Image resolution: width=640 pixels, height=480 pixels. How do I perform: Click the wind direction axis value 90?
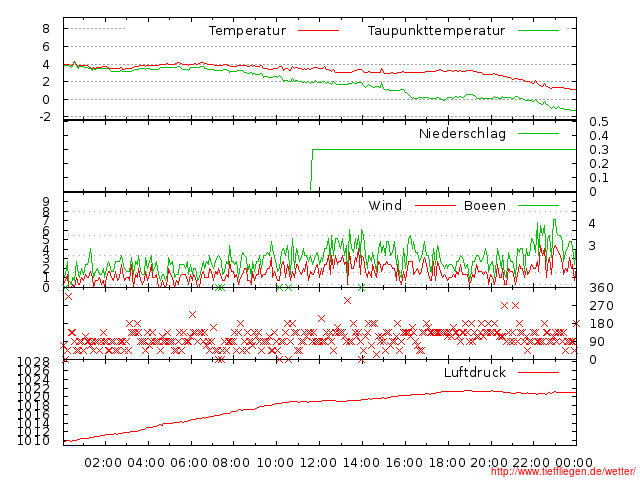tap(597, 342)
